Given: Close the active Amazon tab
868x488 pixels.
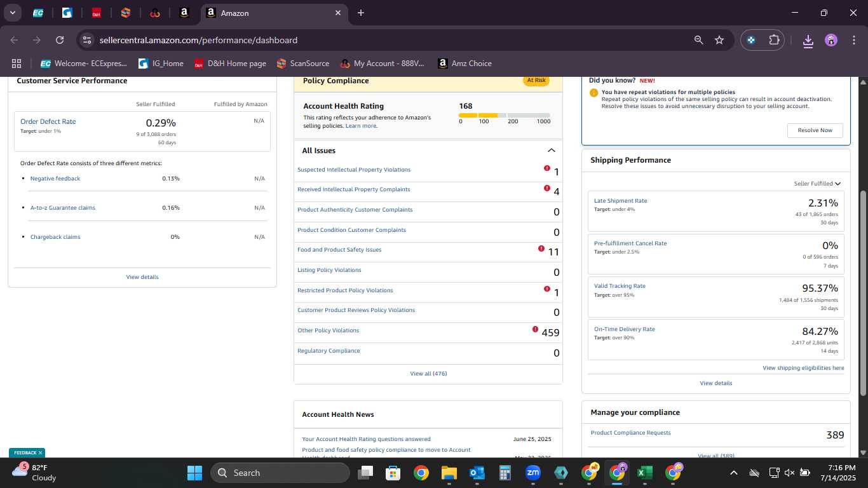Looking at the screenshot, I should tap(338, 13).
